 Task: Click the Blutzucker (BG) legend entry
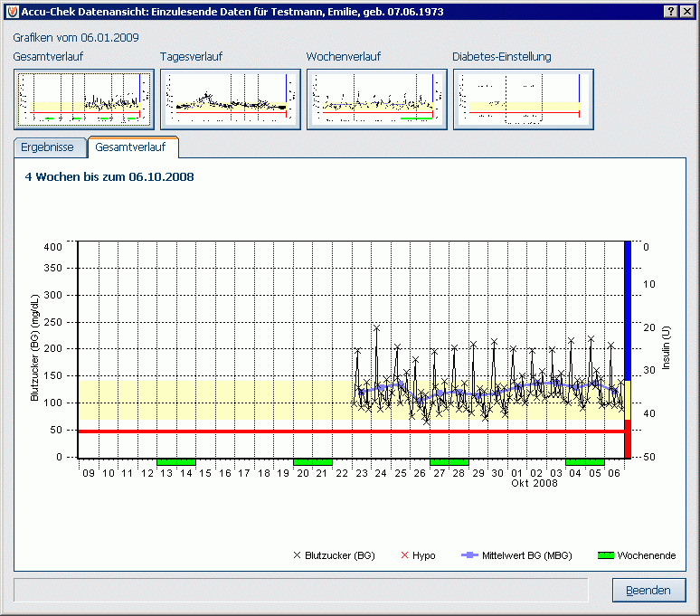tap(334, 555)
